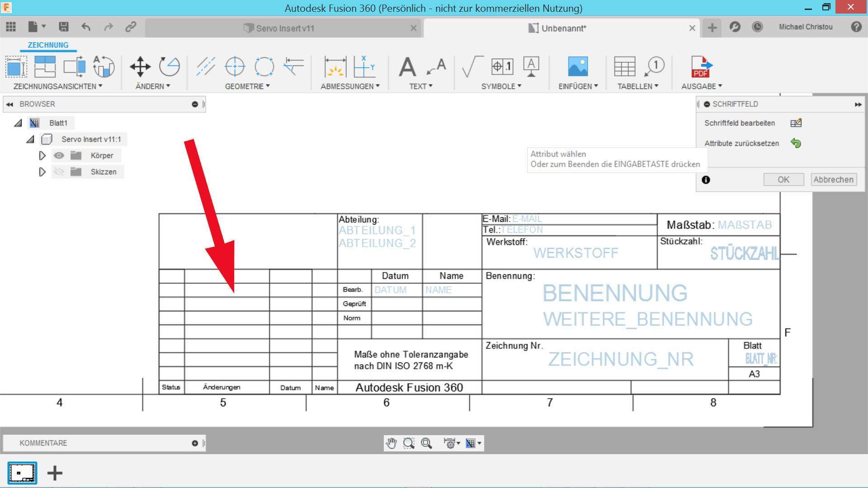
Task: Open the ABMESSUNGEN dropdown menu
Action: click(x=350, y=86)
